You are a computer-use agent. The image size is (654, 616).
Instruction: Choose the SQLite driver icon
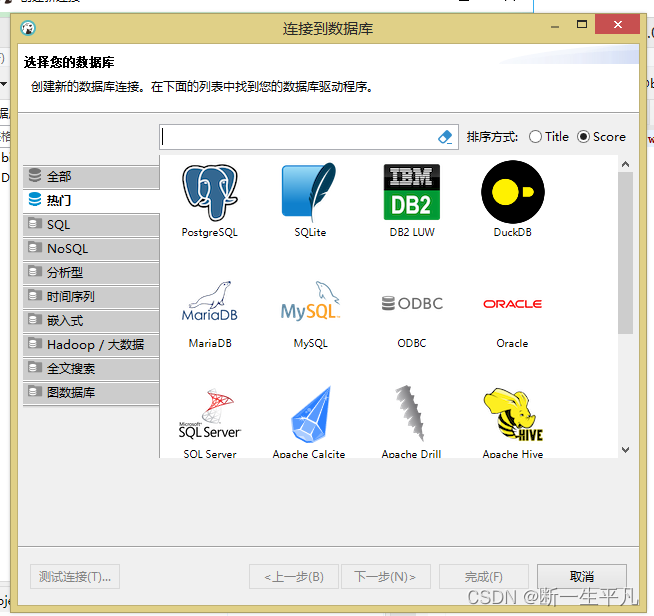click(309, 192)
